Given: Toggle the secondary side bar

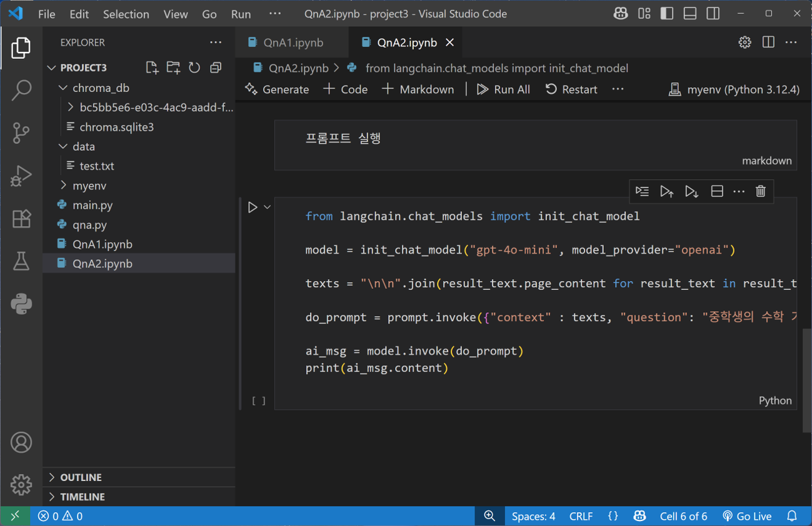Looking at the screenshot, I should point(713,14).
